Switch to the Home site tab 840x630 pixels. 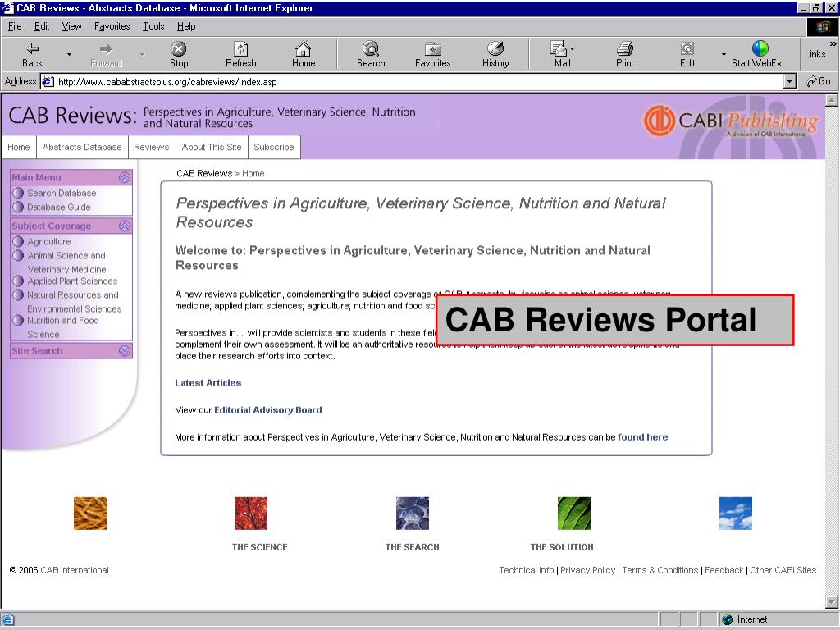pos(19,148)
